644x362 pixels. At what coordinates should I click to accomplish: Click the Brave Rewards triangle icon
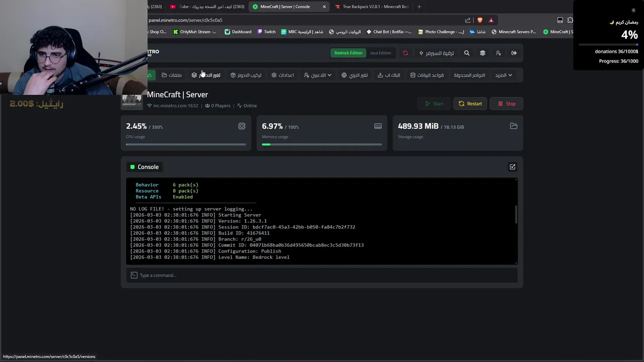pyautogui.click(x=491, y=20)
